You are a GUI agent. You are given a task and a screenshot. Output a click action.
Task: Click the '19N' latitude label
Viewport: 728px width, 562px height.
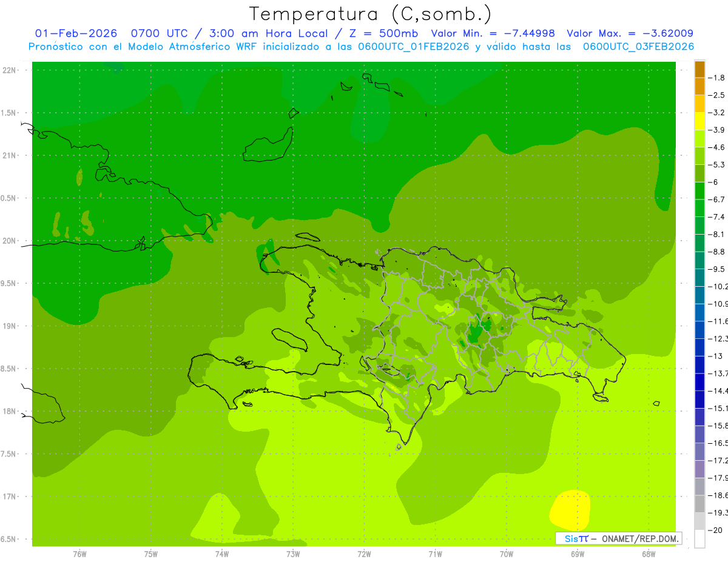(x=8, y=326)
